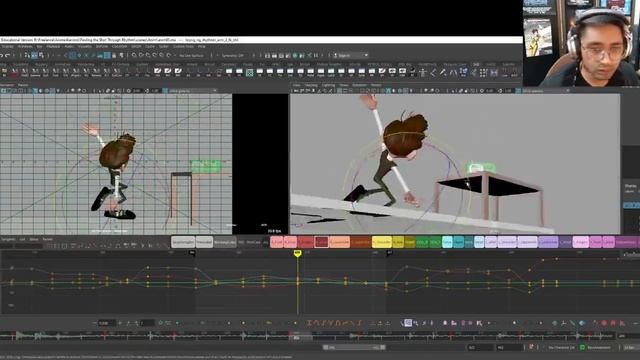Click the green Hypershade sphere icon
640x360 pixels.
coord(295,55)
